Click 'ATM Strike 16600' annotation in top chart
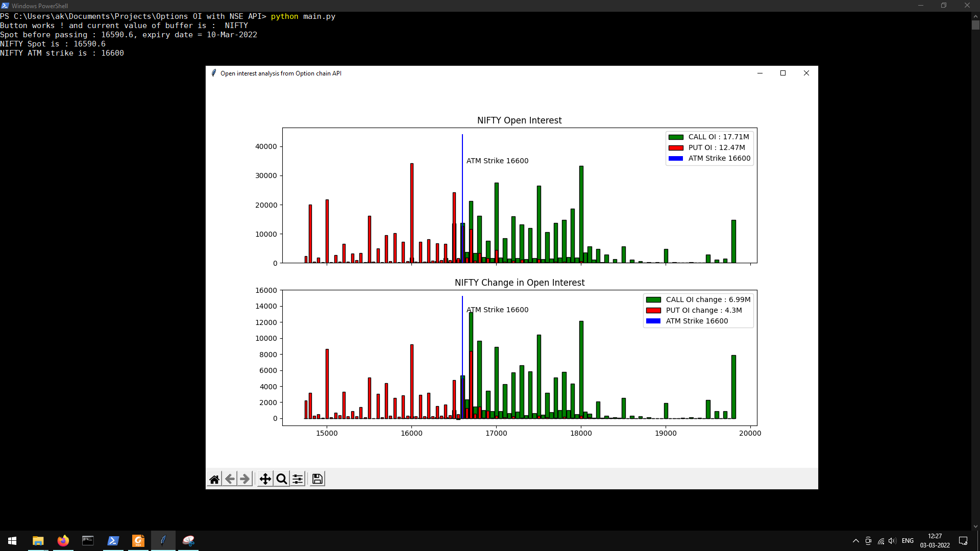 pos(497,161)
